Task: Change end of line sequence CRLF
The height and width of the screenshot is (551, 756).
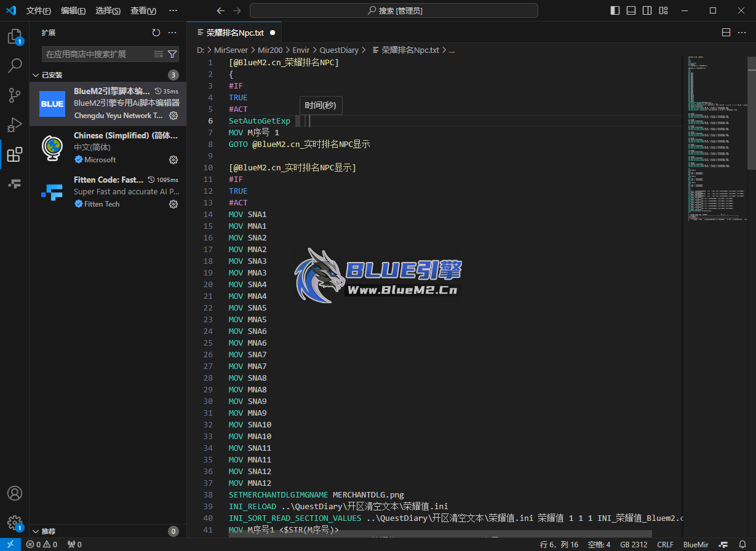Action: (665, 544)
